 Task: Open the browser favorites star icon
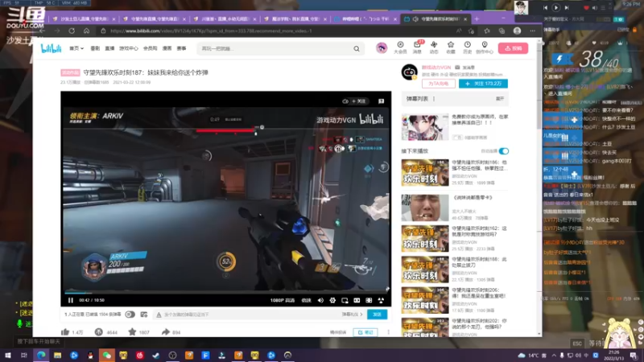point(487,31)
